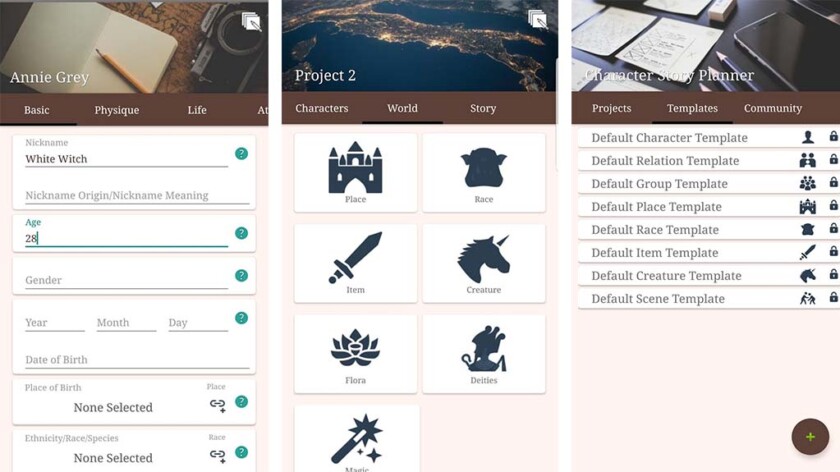Click the help icon next to Age
This screenshot has height=472, width=840.
242,233
